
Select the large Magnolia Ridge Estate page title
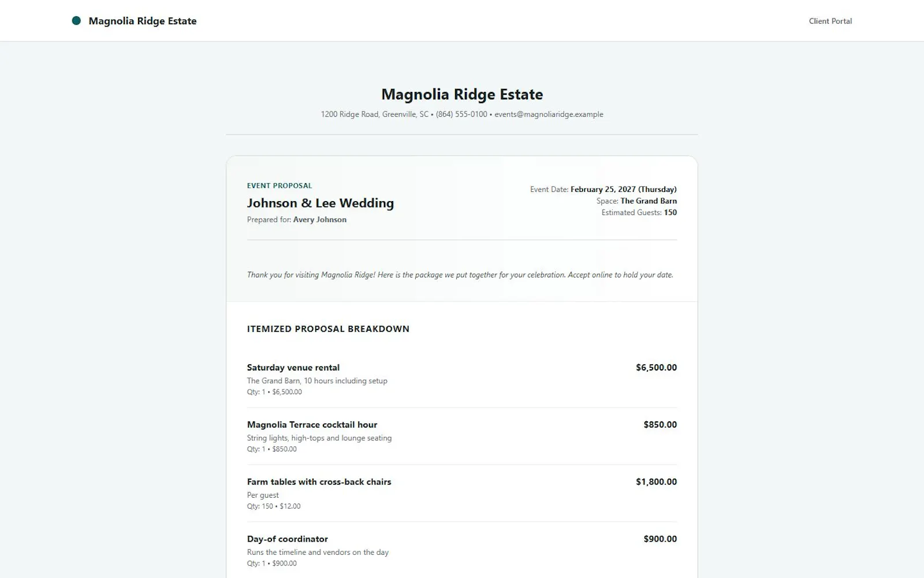(462, 94)
